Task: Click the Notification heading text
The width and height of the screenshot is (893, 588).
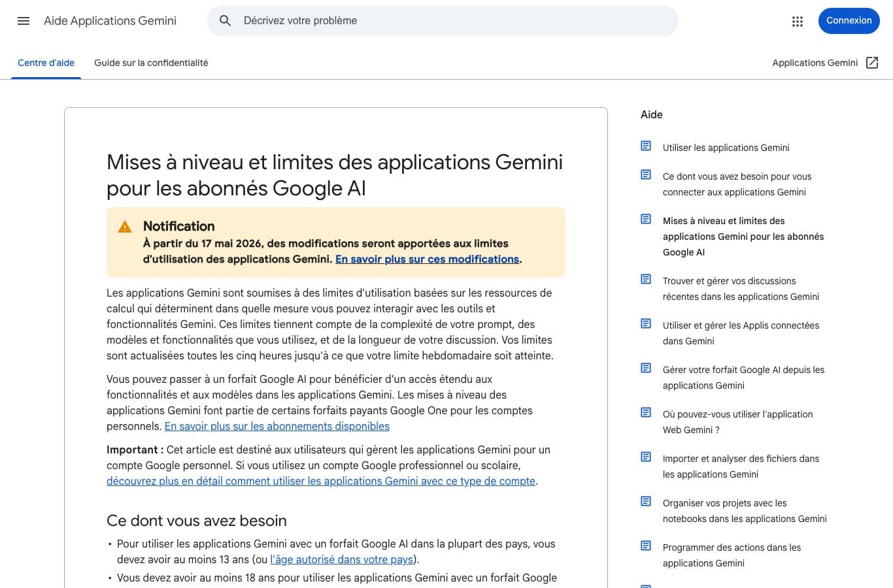Action: (178, 226)
